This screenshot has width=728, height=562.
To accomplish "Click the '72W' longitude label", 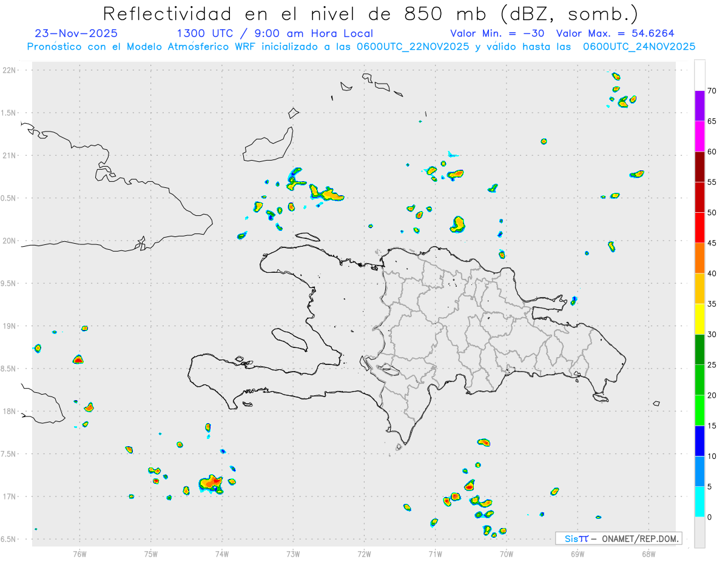I will (364, 554).
